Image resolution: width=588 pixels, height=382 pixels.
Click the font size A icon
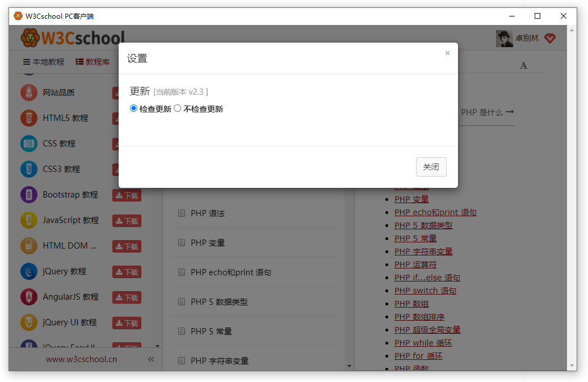pyautogui.click(x=523, y=65)
